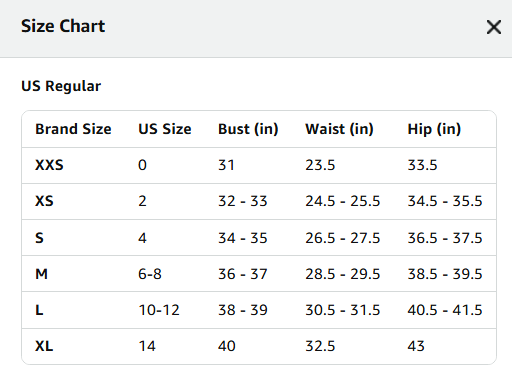Select the XXS brand size row
Image resolution: width=512 pixels, height=376 pixels.
click(259, 165)
